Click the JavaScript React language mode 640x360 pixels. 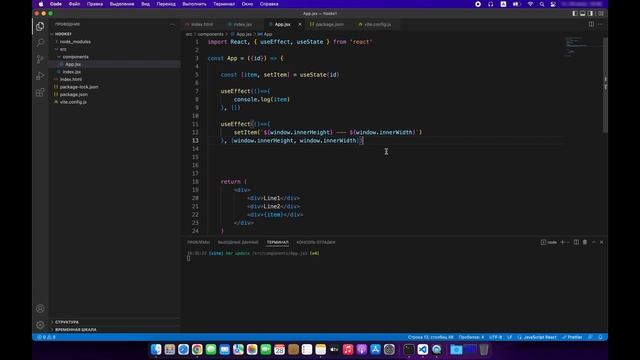[x=540, y=337]
